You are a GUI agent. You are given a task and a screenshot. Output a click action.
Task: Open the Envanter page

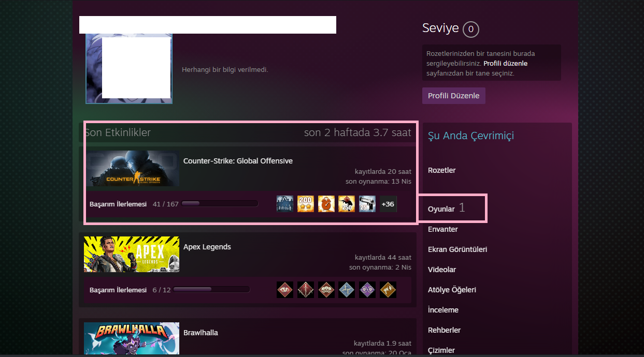[443, 229]
